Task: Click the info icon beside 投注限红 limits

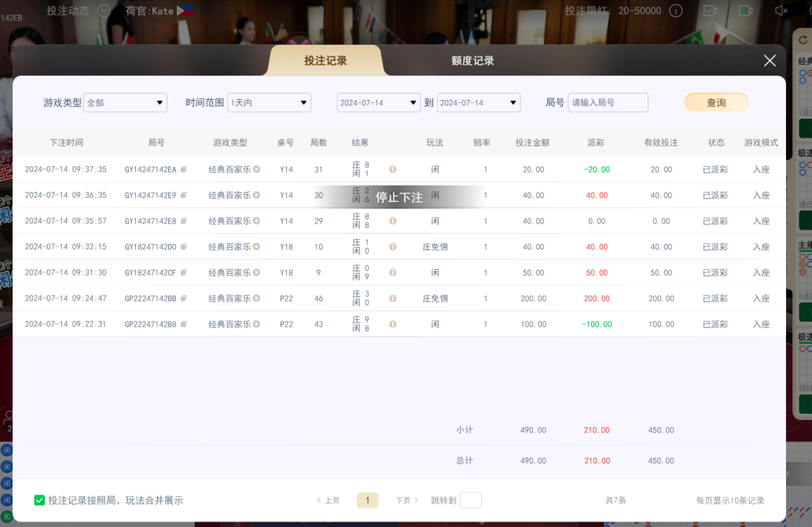Action: click(676, 10)
